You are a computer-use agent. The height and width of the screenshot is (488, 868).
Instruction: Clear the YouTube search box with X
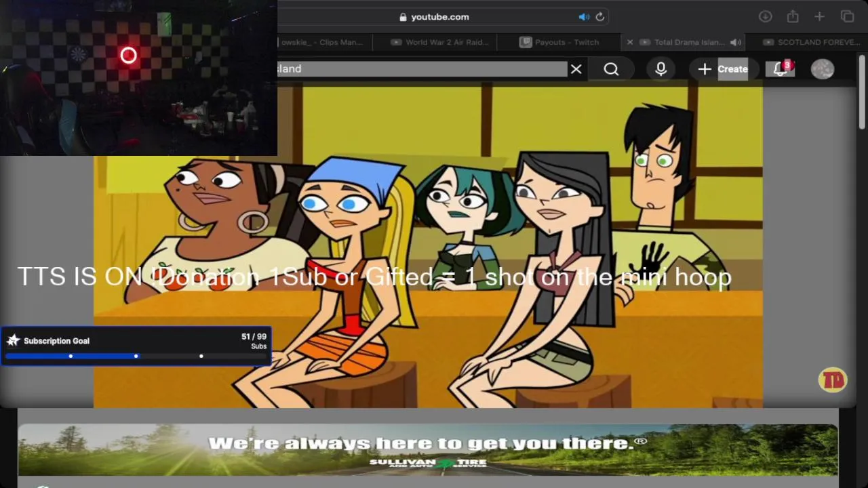pyautogui.click(x=576, y=69)
